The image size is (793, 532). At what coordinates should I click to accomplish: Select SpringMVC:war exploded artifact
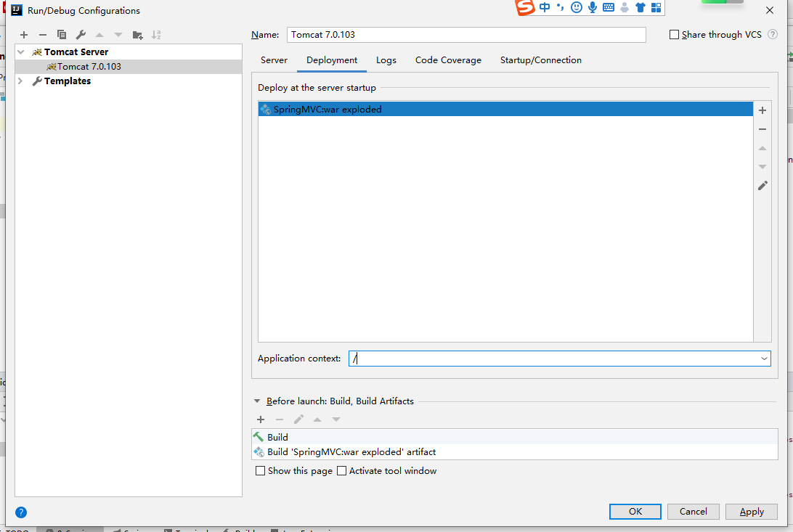coord(505,109)
